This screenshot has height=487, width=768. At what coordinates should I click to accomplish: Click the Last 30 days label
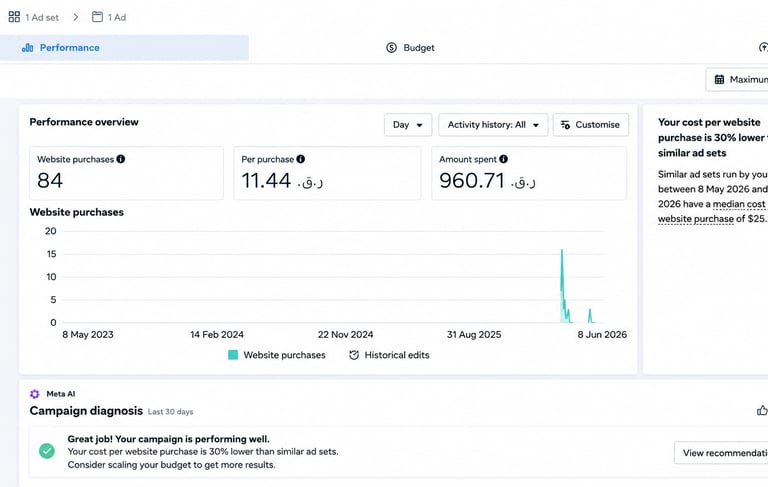pos(170,412)
